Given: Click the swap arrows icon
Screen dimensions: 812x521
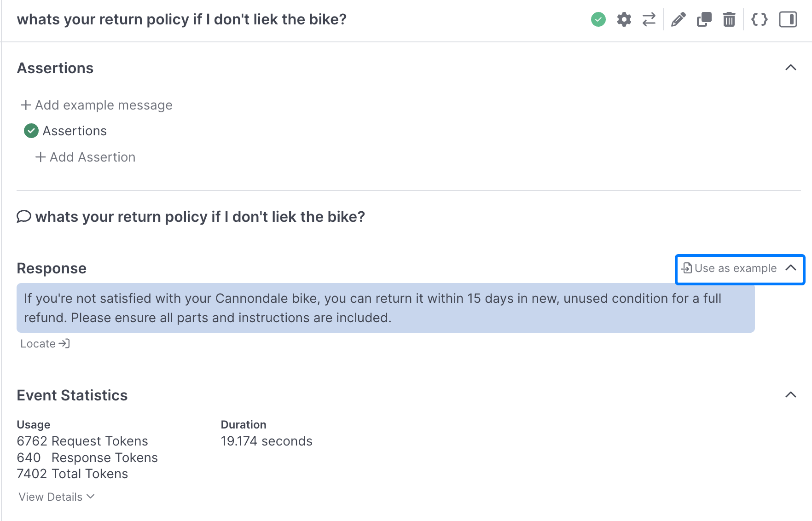Looking at the screenshot, I should click(x=649, y=19).
